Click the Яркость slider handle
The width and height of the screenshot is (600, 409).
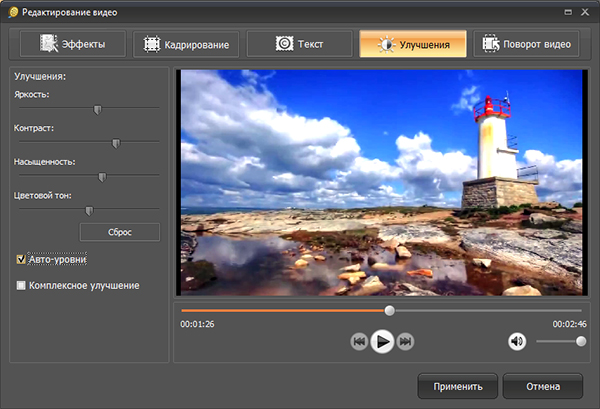98,110
